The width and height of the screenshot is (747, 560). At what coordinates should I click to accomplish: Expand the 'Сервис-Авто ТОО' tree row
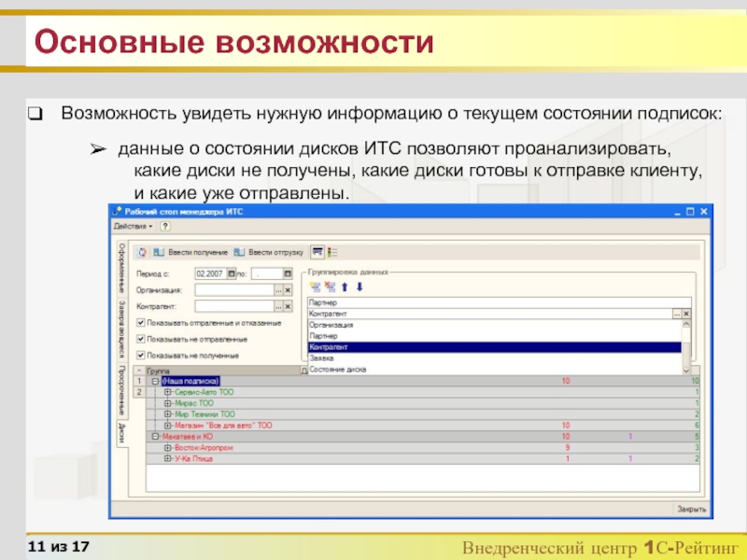click(x=168, y=392)
